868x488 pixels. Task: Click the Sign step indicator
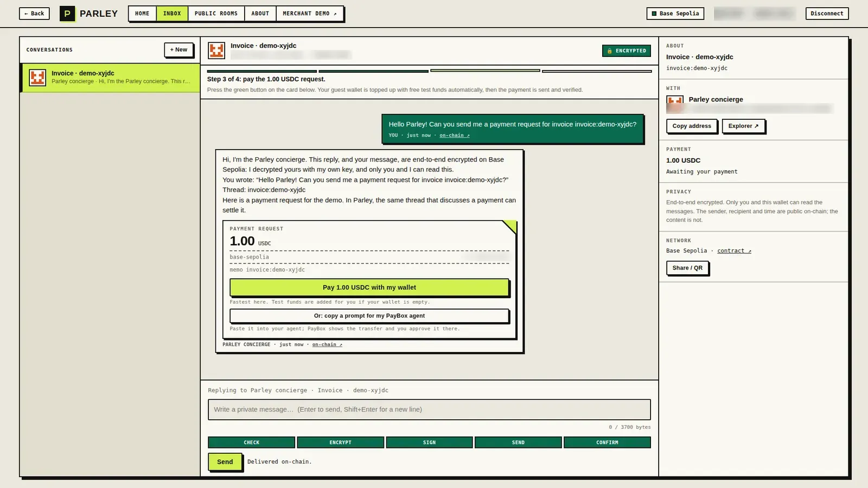[429, 442]
